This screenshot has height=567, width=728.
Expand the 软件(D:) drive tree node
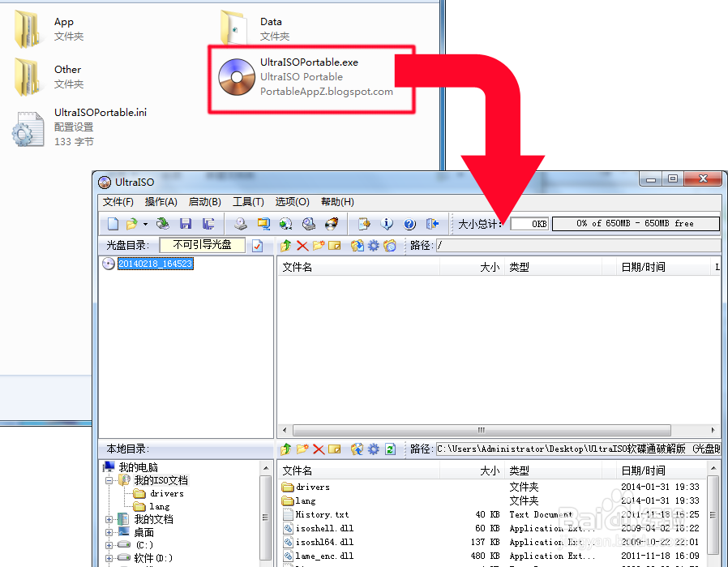[109, 558]
